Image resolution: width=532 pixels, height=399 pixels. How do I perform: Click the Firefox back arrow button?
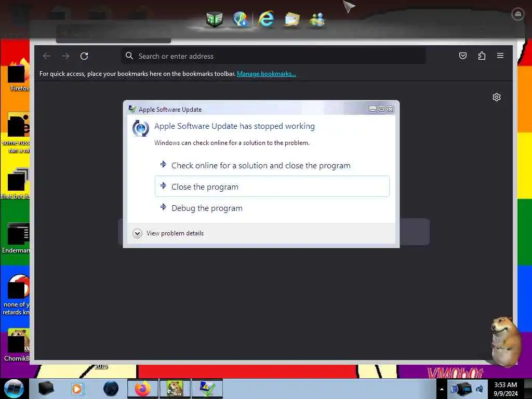(47, 56)
